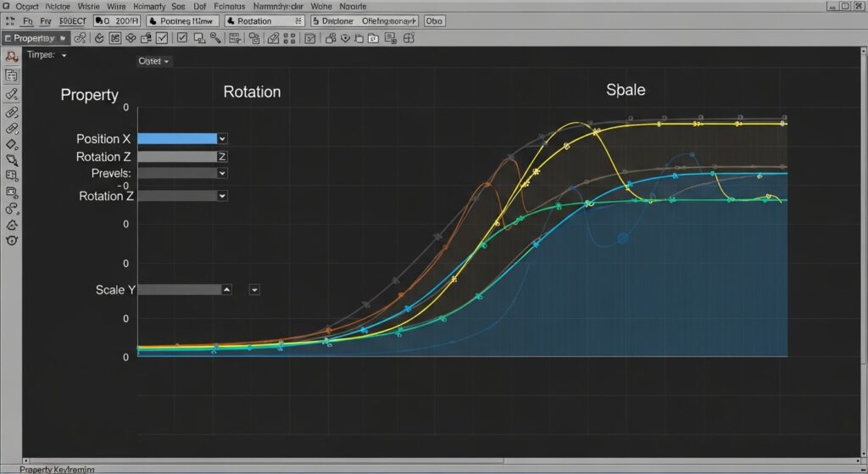Click the Scale Y up-arrow stepper

226,290
